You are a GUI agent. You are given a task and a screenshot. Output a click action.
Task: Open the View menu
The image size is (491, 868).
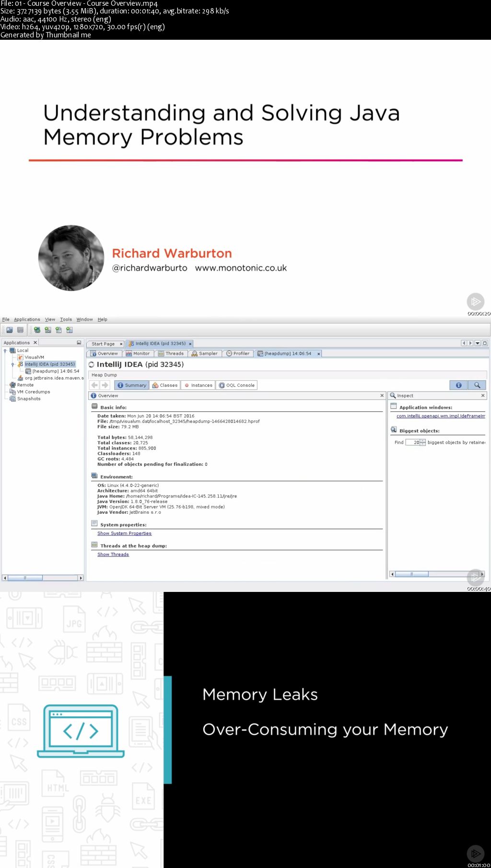pos(50,319)
